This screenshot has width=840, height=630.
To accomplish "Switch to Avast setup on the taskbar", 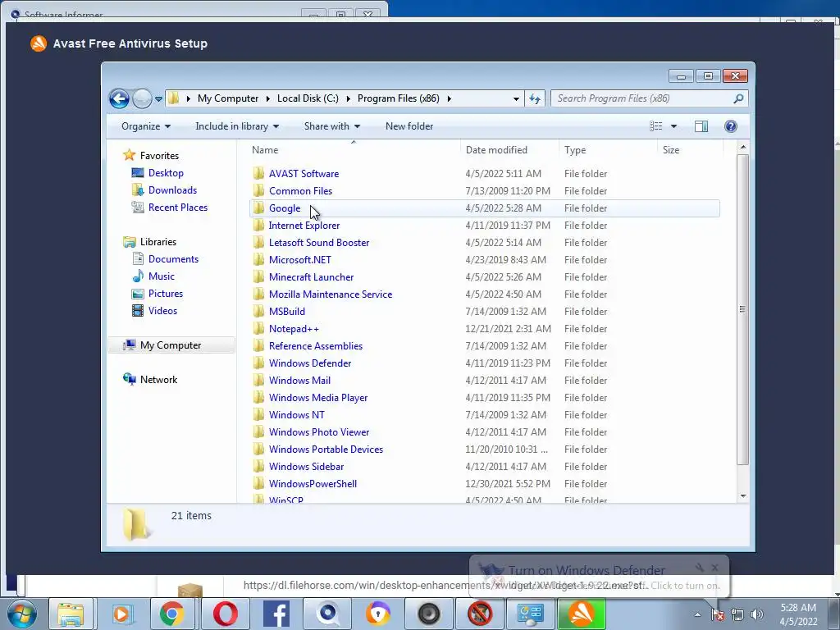I will (x=582, y=614).
